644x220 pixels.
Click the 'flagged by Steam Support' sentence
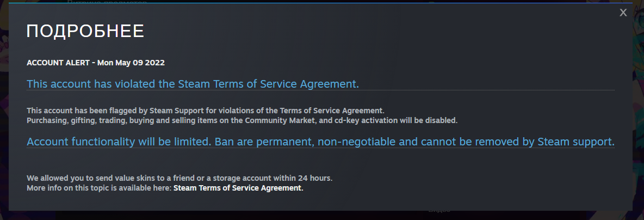click(x=206, y=110)
